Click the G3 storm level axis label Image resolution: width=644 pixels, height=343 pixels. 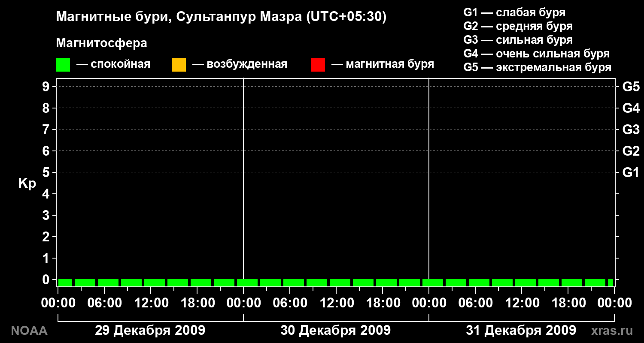[631, 130]
